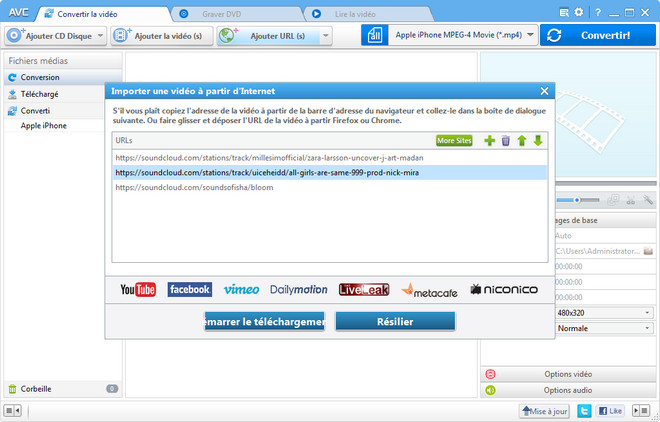The image size is (660, 422).
Task: Close the Importer une vidéo dialog
Action: point(544,91)
